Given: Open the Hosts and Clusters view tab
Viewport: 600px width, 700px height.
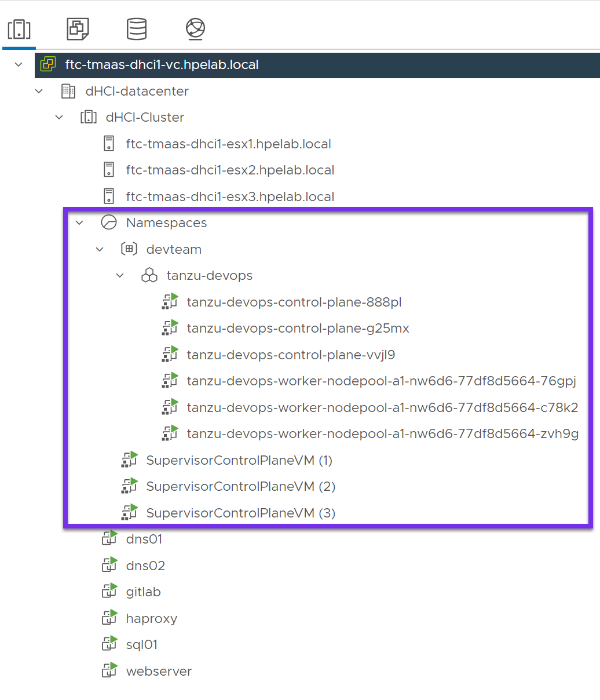Looking at the screenshot, I should pyautogui.click(x=19, y=28).
